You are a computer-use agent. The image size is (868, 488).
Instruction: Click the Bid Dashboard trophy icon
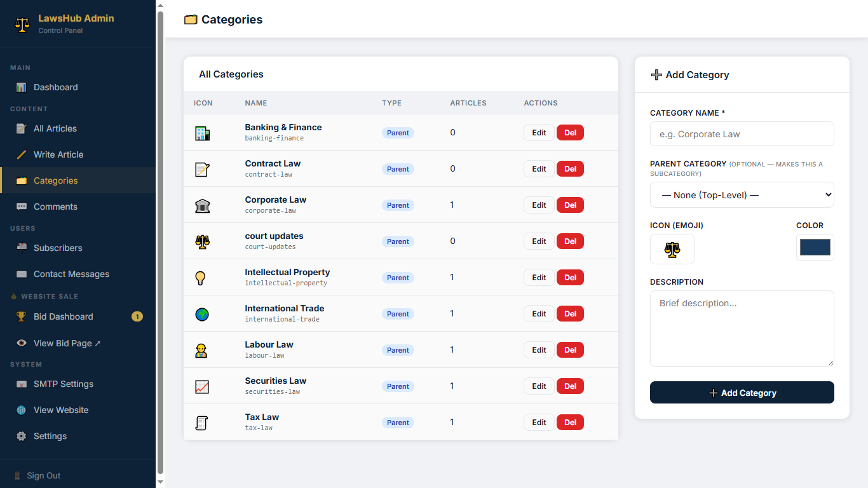point(22,316)
